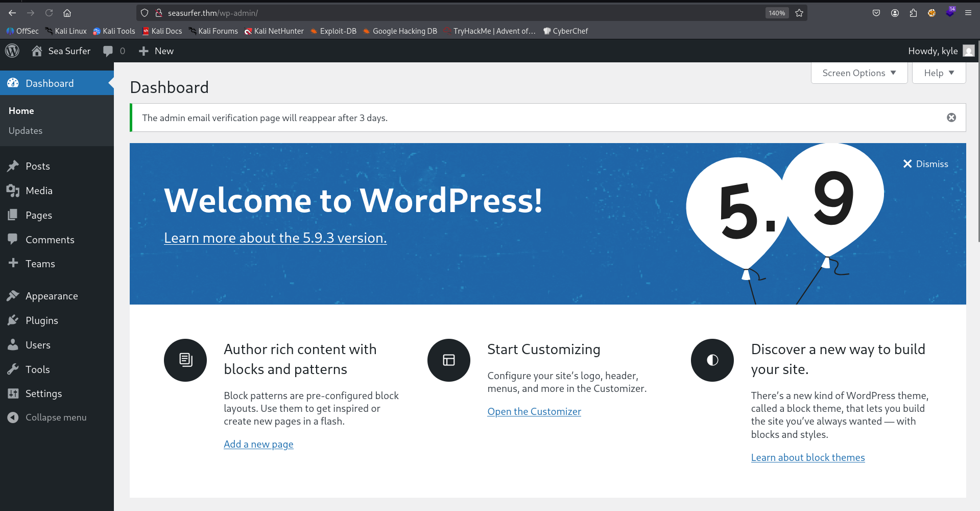Expand the Help panel
The height and width of the screenshot is (511, 980).
(938, 73)
